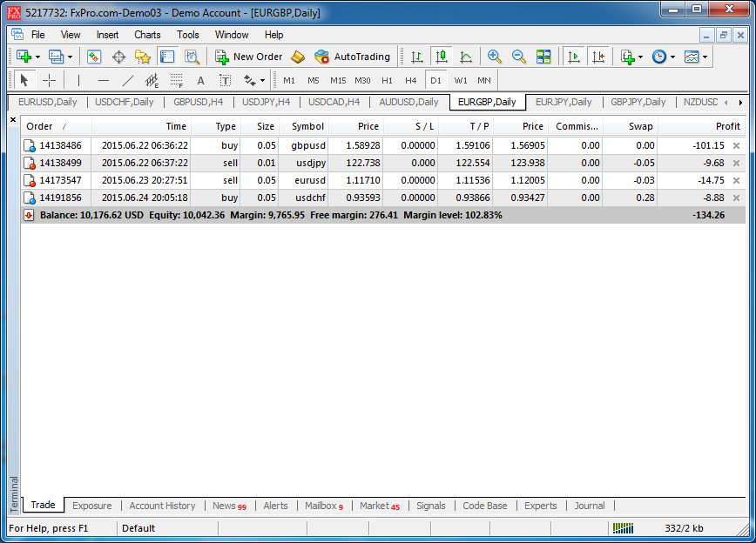Open the File menu
This screenshot has width=756, height=543.
pos(37,35)
